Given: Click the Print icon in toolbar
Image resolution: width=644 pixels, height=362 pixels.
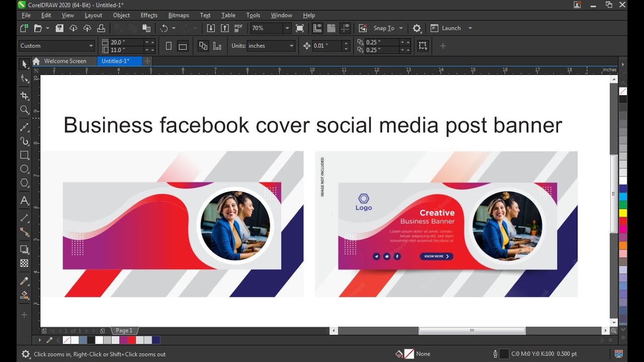Looking at the screenshot, I should (101, 28).
